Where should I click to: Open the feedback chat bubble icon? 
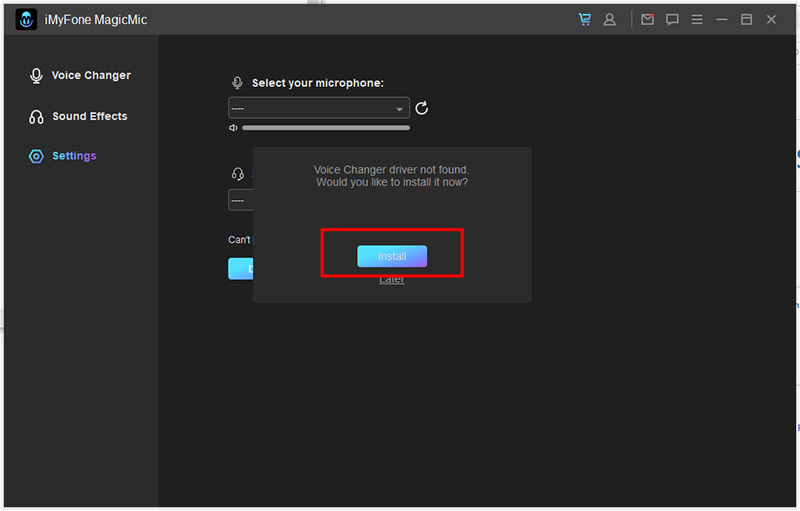point(672,19)
